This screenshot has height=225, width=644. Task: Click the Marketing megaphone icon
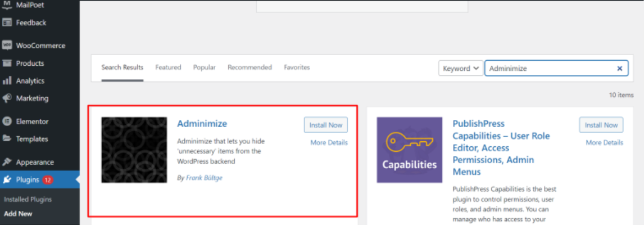coord(7,98)
